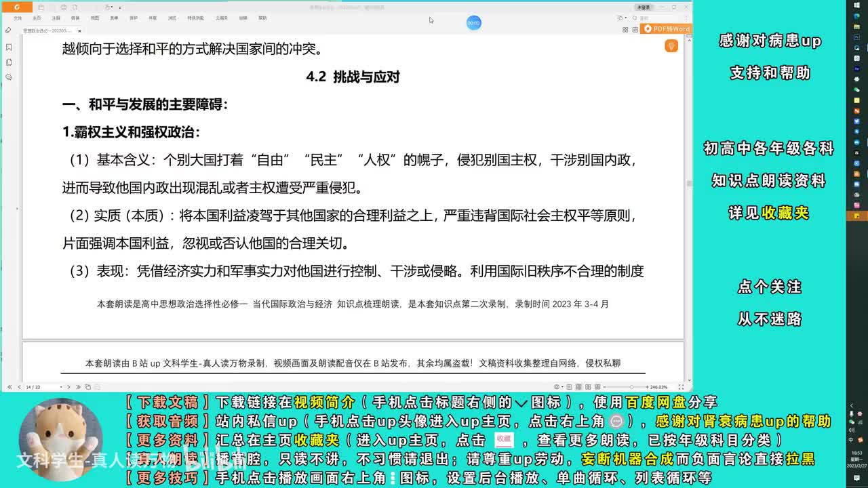Open the 保护 ribbon tab

coord(134,18)
